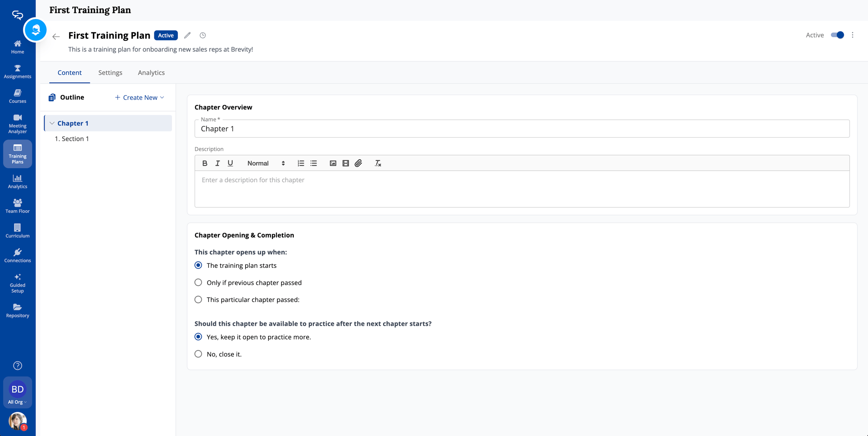Insert bulleted list
This screenshot has height=436, width=868.
click(x=314, y=163)
